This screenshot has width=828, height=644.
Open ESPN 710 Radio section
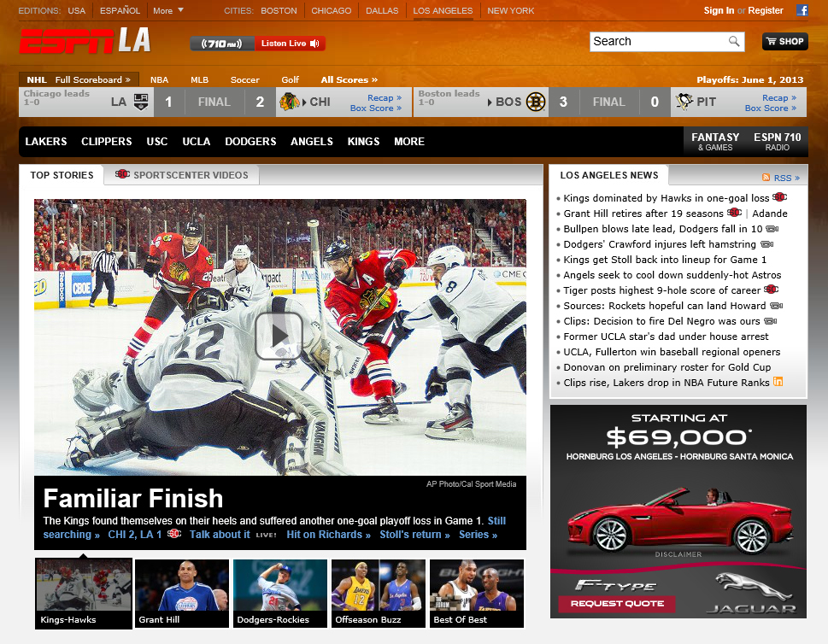click(x=778, y=142)
